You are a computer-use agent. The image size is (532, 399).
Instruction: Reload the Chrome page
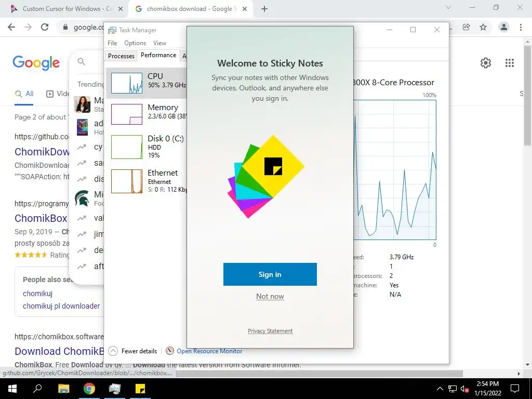pos(45,27)
